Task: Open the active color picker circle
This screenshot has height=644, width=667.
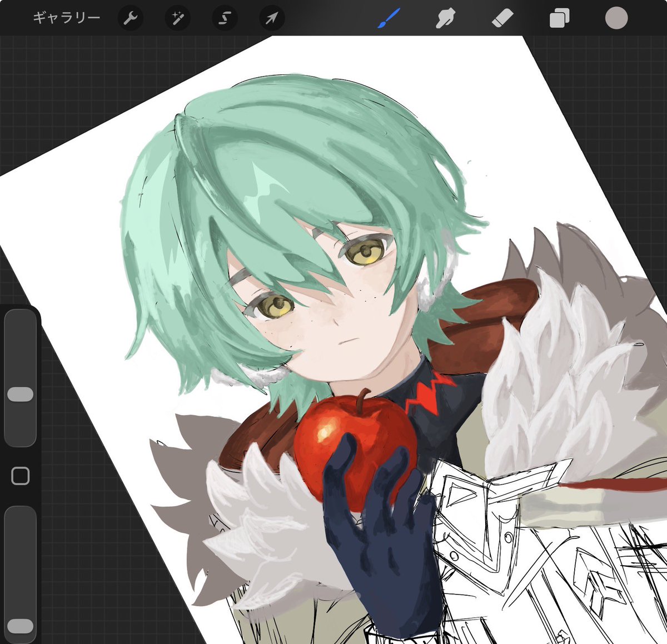Action: (616, 18)
